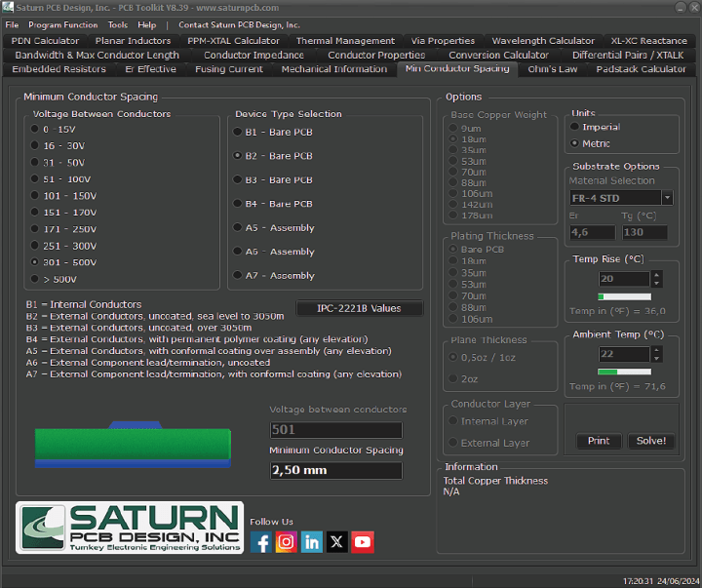The image size is (702, 588).
Task: Switch to the Thermal Management tab
Action: (x=345, y=41)
